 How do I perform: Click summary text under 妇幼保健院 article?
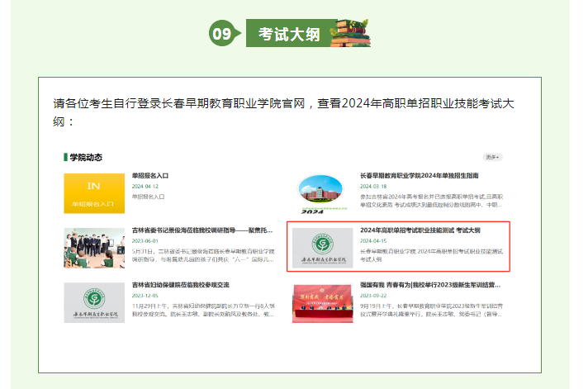[202, 308]
